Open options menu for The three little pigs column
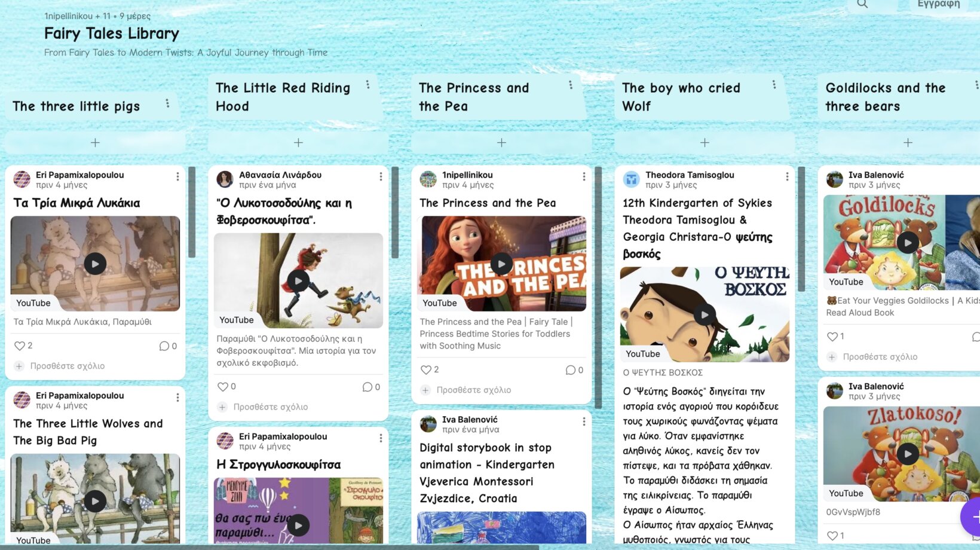 pyautogui.click(x=167, y=103)
